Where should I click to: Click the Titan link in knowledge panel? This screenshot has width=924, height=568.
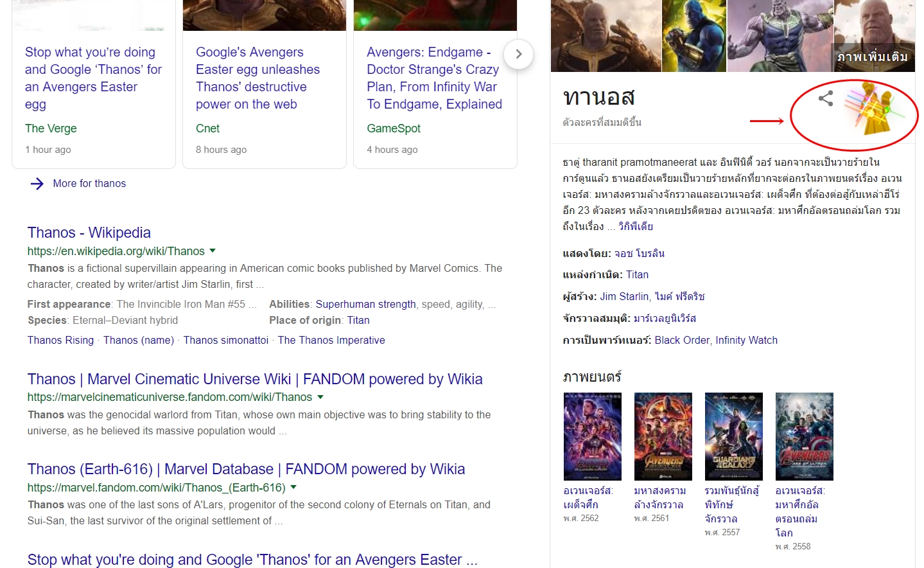click(x=638, y=274)
